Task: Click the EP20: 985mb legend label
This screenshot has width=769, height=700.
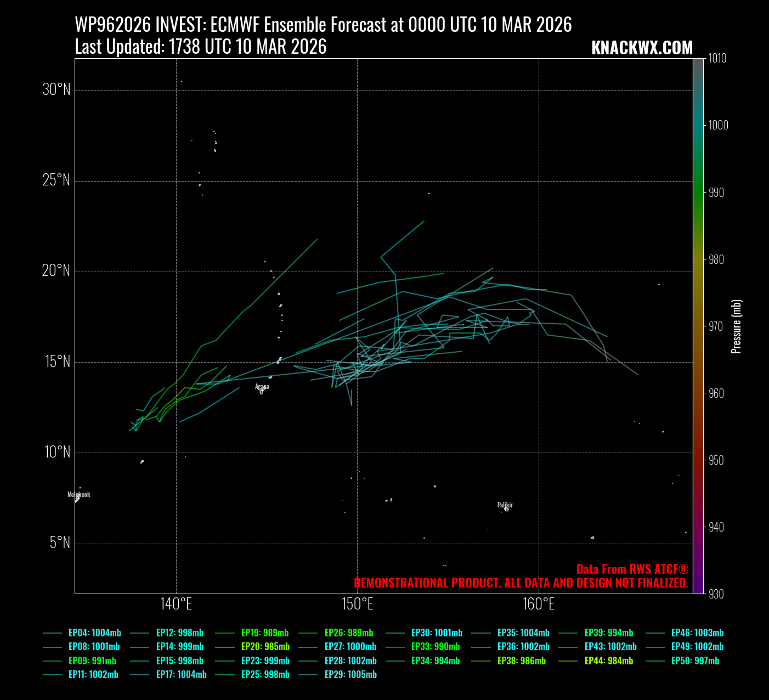Action: 265,647
